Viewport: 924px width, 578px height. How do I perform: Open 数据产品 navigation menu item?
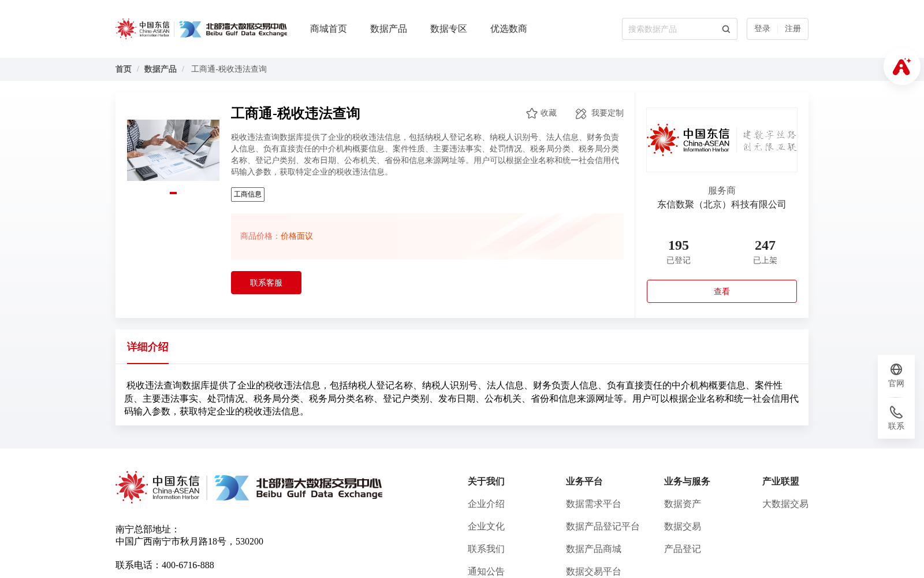[389, 29]
